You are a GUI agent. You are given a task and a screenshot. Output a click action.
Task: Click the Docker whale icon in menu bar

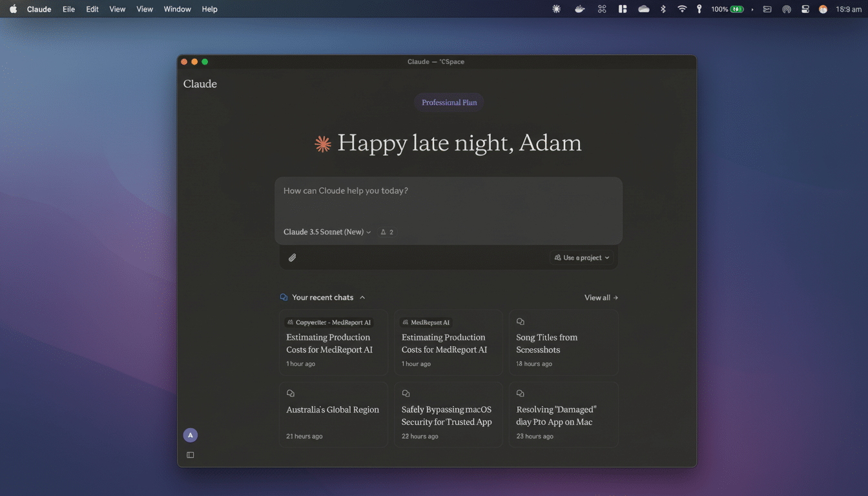tap(580, 9)
